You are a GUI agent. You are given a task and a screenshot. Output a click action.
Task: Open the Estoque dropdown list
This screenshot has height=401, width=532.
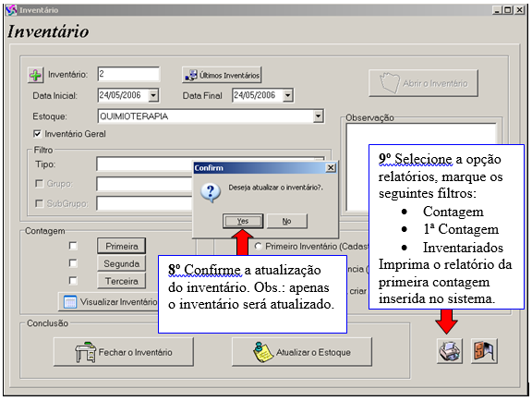point(318,116)
